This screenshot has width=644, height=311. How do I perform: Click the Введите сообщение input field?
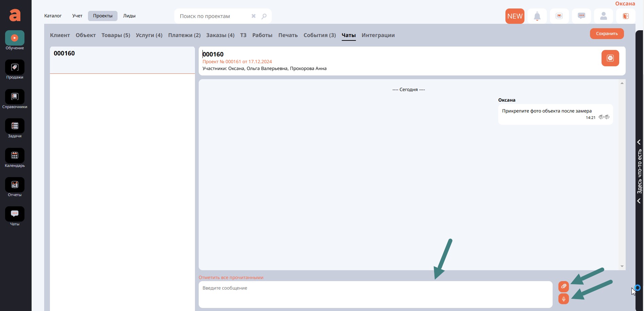click(x=375, y=294)
